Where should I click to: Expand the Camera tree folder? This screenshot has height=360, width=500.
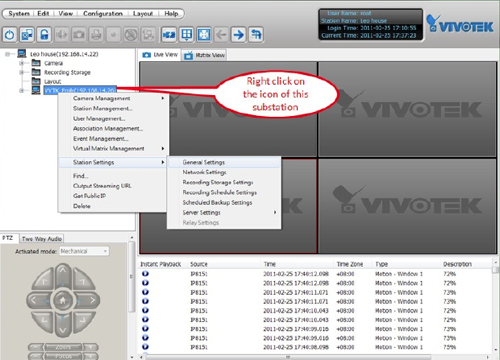[22, 63]
